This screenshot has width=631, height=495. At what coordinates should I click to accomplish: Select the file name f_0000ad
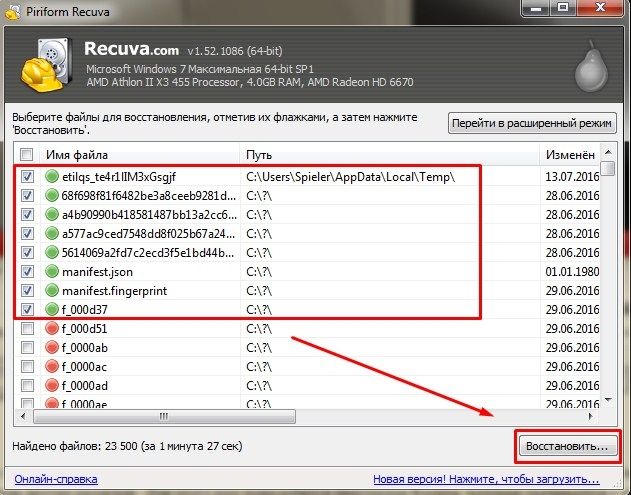pos(85,386)
